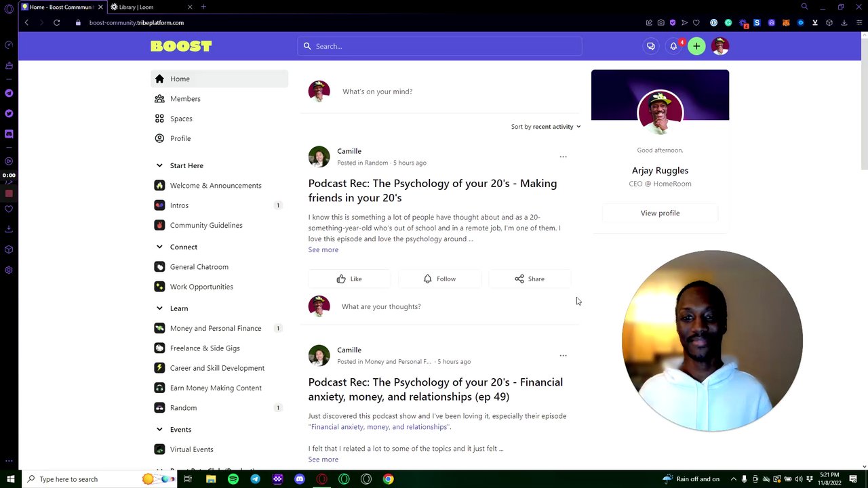Image resolution: width=868 pixels, height=488 pixels.
Task: Open Camille's avatar on second post
Action: click(319, 355)
